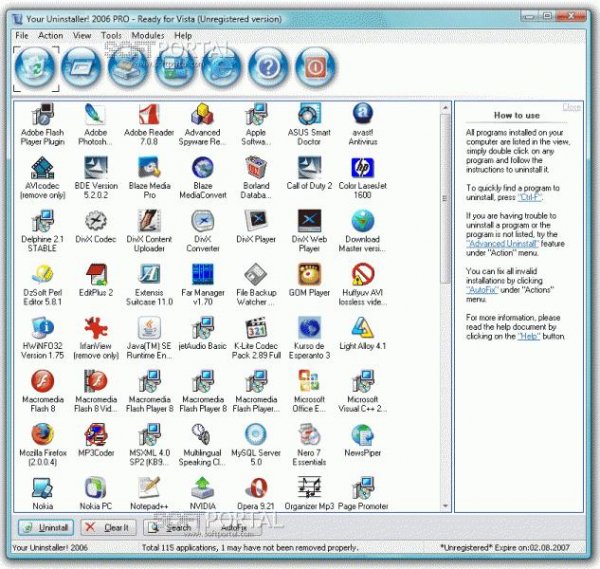Open the Help menu
Screen dimensions: 600x569
click(x=183, y=36)
